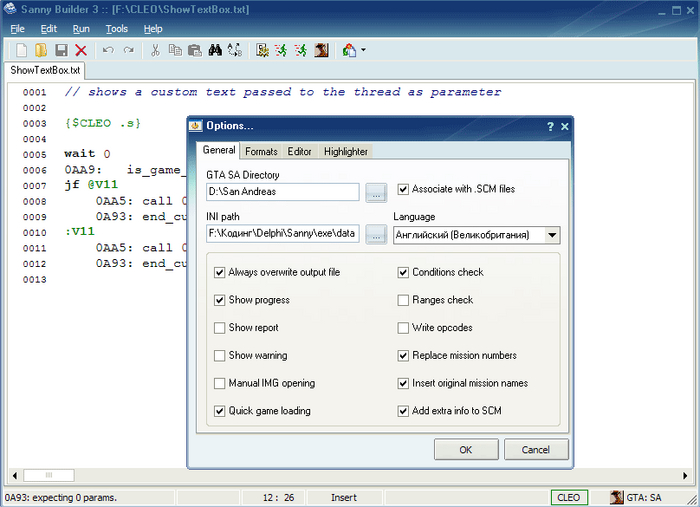The height and width of the screenshot is (507, 700).
Task: Click the Copy toolbar icon
Action: coord(175,50)
